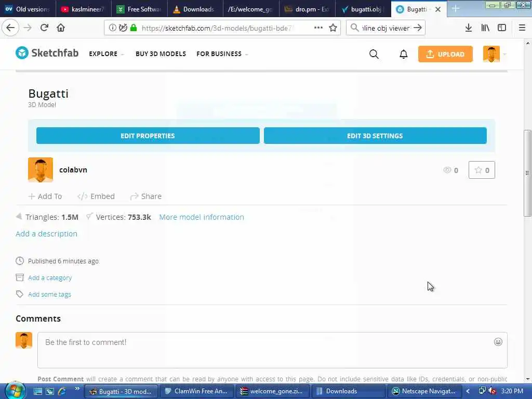Open Internet Explorer from quick launch

pyautogui.click(x=62, y=391)
